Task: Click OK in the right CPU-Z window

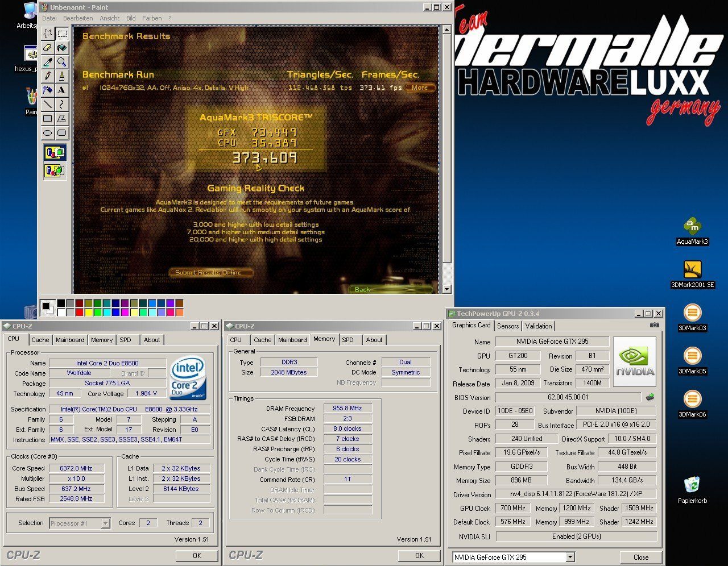Action: coord(419,556)
